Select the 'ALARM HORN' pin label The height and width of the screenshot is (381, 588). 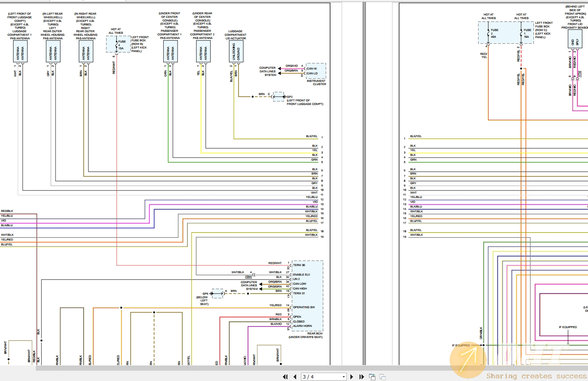(303, 326)
